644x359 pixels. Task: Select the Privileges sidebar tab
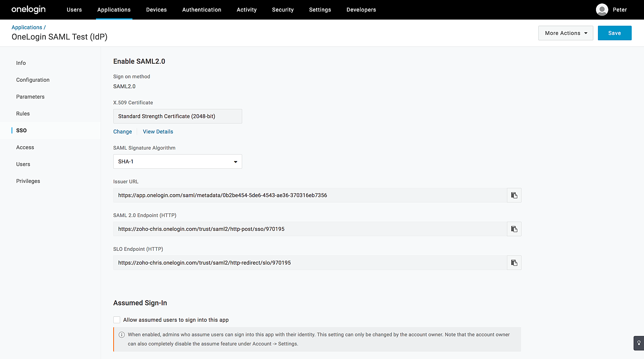(x=28, y=181)
